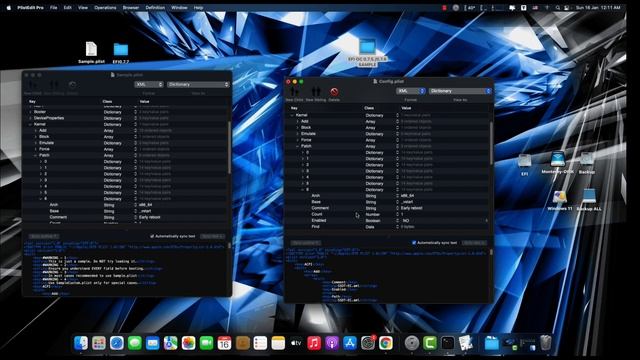The height and width of the screenshot is (360, 640).
Task: Open Calendar from the Dock
Action: 224,343
